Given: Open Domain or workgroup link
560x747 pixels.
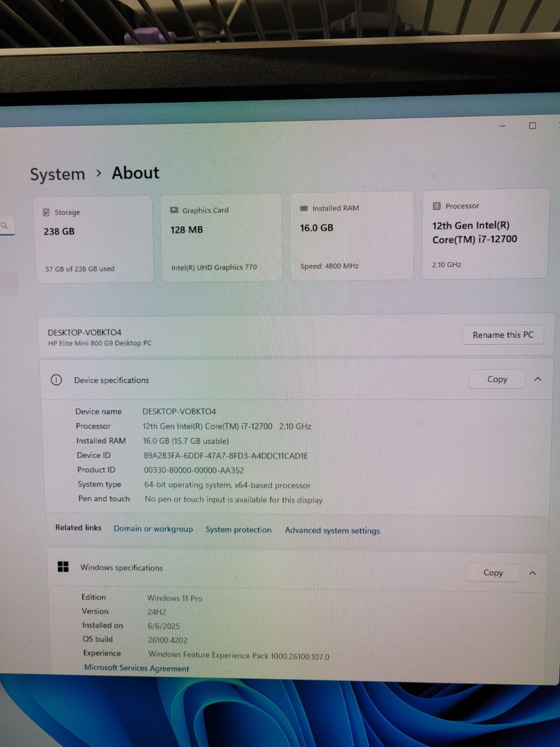Looking at the screenshot, I should click(153, 529).
